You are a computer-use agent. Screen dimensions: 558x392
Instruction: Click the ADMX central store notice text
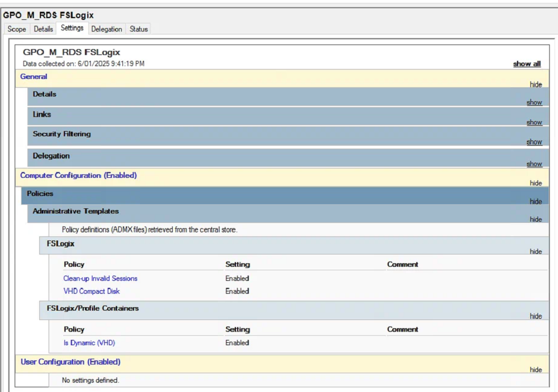(149, 230)
